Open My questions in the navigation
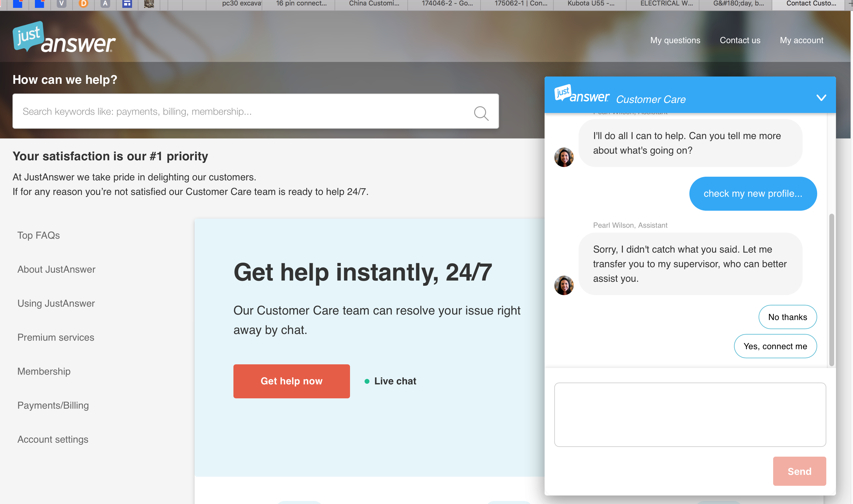The width and height of the screenshot is (853, 504). tap(675, 40)
